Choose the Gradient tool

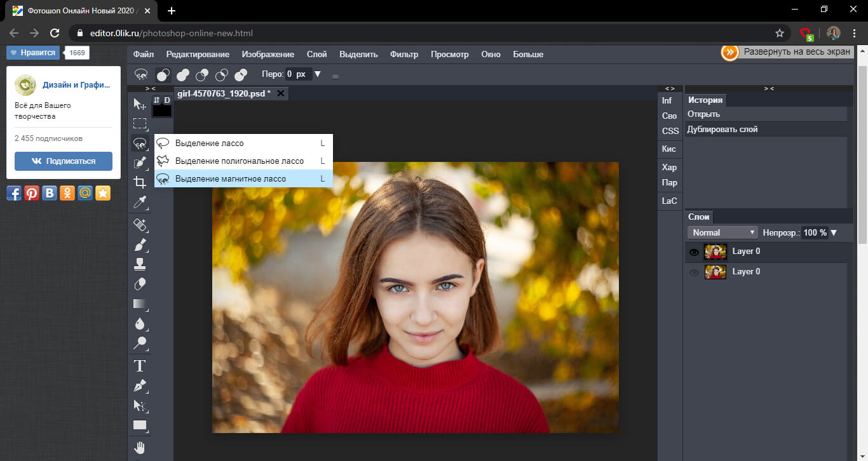pyautogui.click(x=140, y=304)
